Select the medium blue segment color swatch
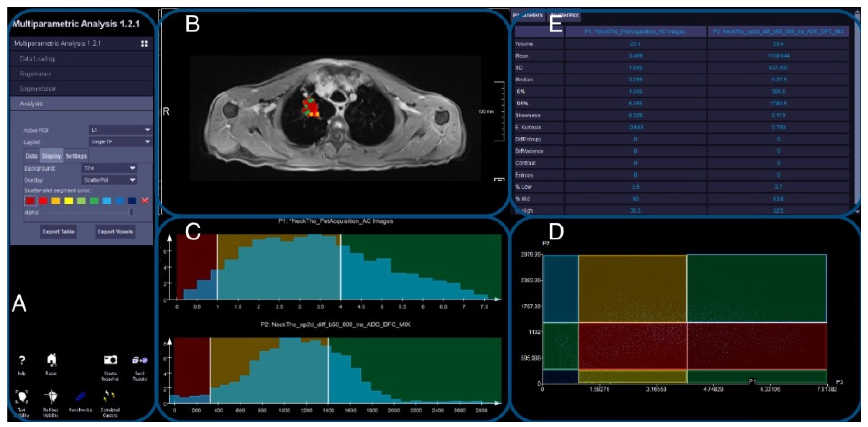 coord(119,201)
